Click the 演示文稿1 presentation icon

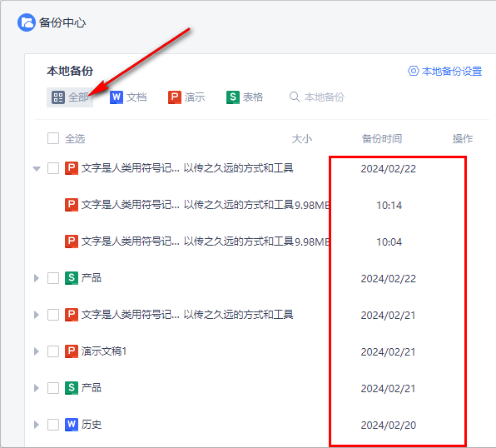pos(72,351)
